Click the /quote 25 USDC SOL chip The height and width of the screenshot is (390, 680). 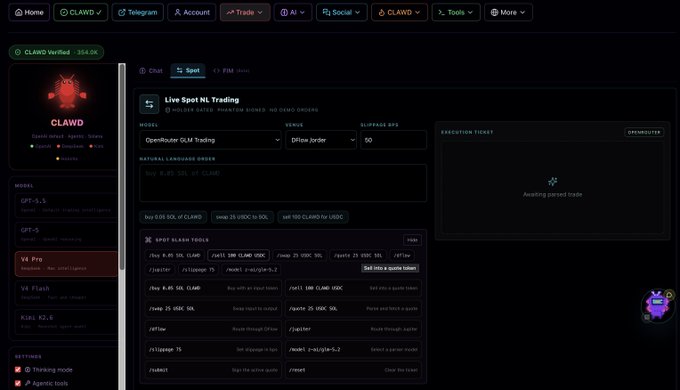pyautogui.click(x=358, y=256)
